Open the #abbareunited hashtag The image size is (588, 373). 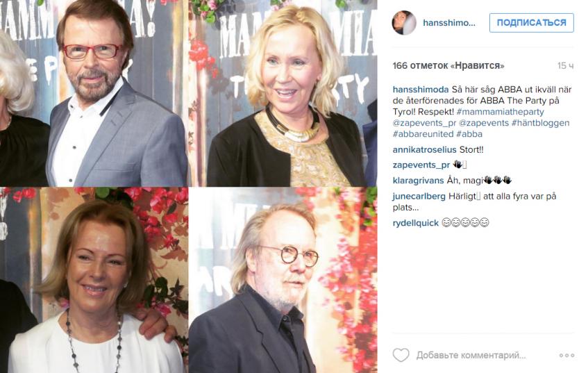423,134
